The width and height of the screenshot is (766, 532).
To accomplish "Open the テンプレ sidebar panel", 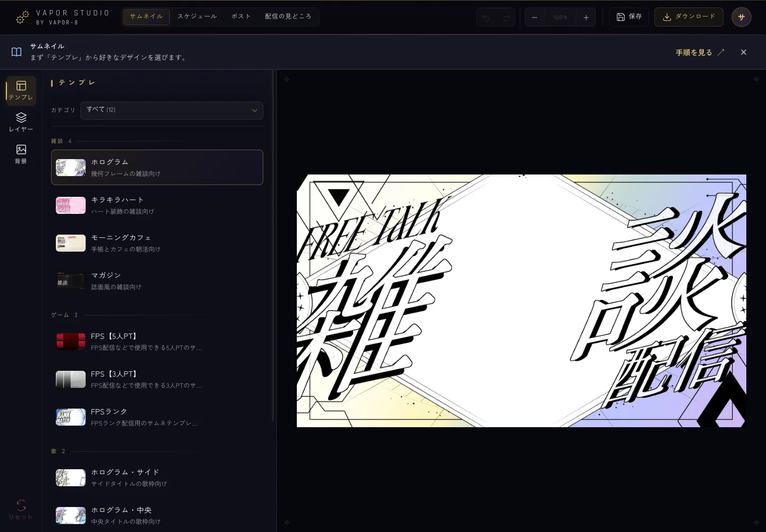I will point(21,90).
